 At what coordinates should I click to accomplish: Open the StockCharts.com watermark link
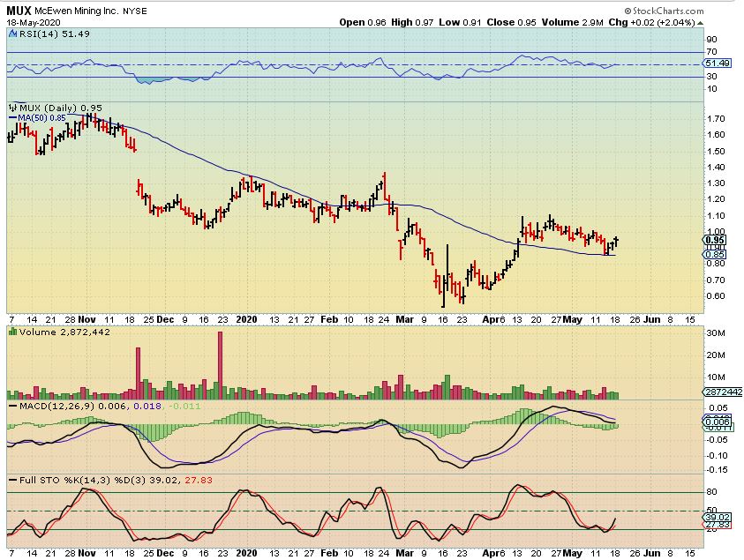[664, 11]
